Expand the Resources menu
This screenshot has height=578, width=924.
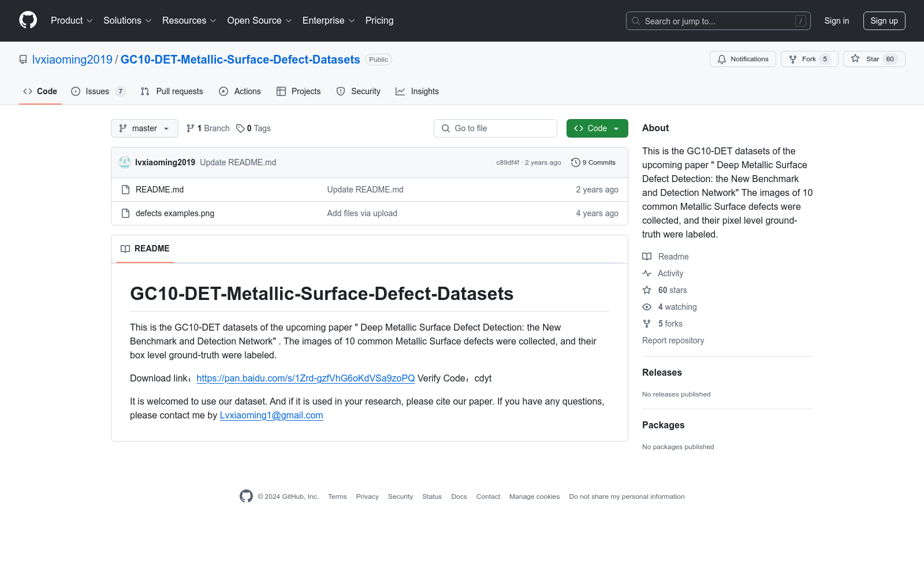coord(189,21)
